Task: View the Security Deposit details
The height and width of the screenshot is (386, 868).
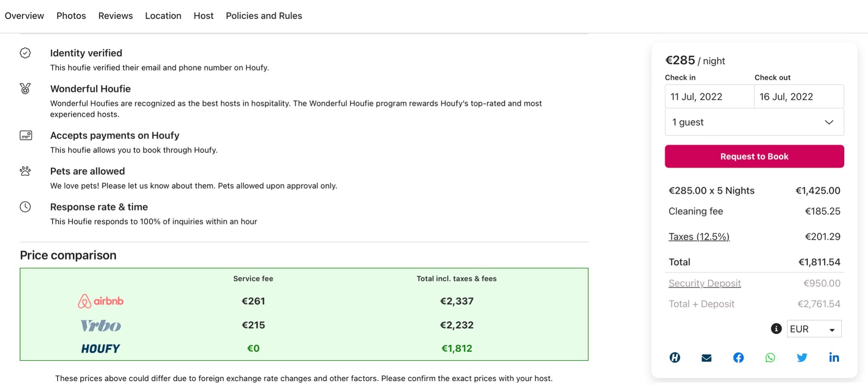Action: [704, 283]
